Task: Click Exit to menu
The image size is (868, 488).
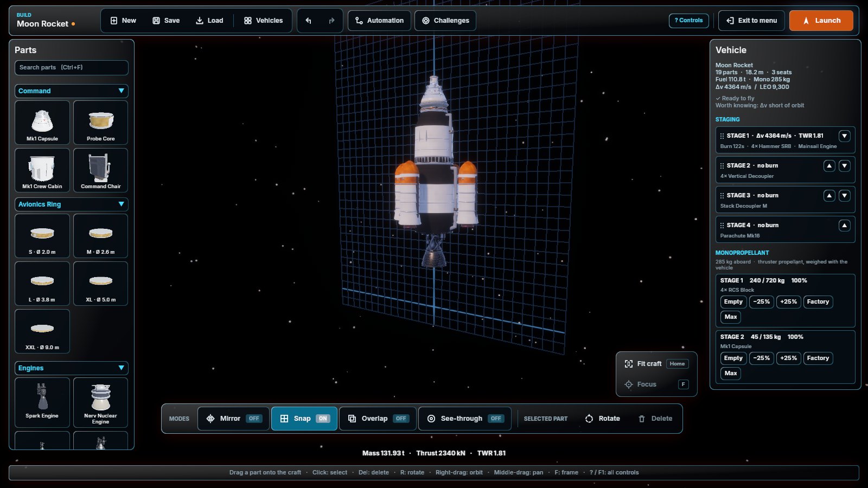Action: 751,21
